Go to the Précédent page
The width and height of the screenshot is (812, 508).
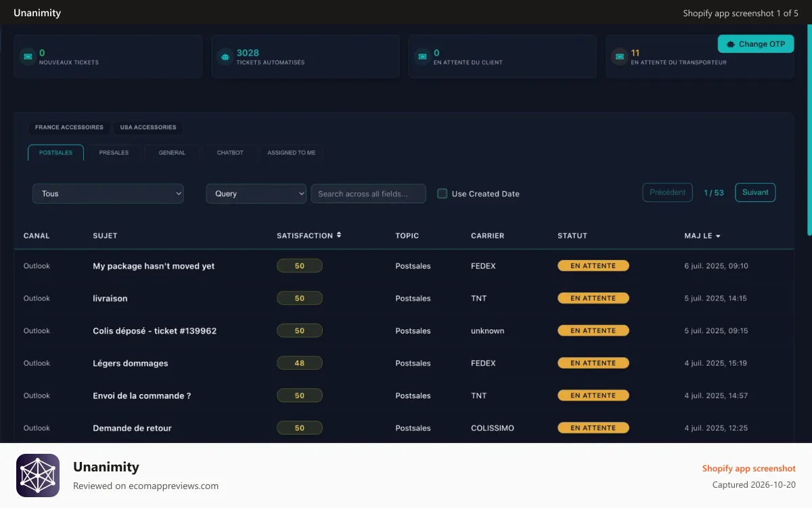[x=668, y=192]
